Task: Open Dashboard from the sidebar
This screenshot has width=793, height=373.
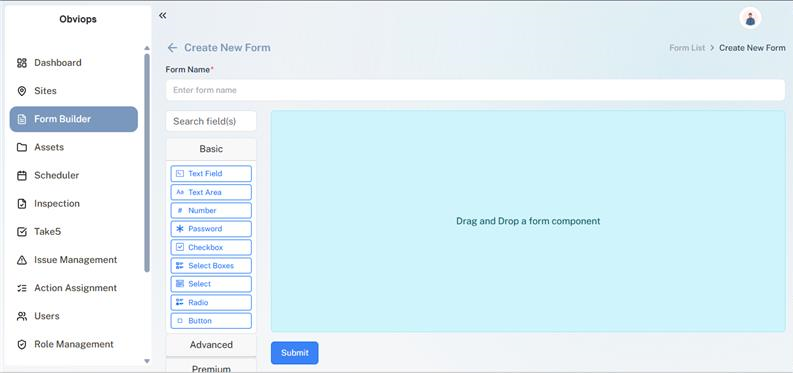Action: coord(73,63)
